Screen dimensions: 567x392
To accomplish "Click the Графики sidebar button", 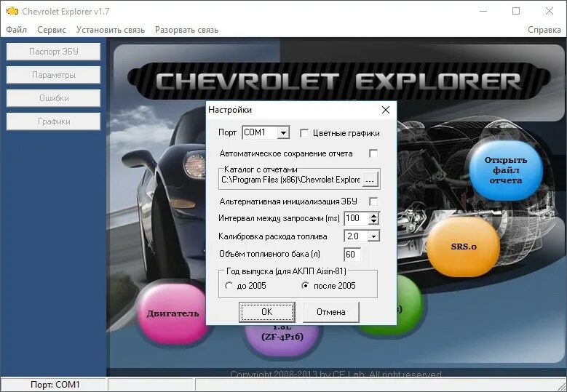I will [x=54, y=121].
